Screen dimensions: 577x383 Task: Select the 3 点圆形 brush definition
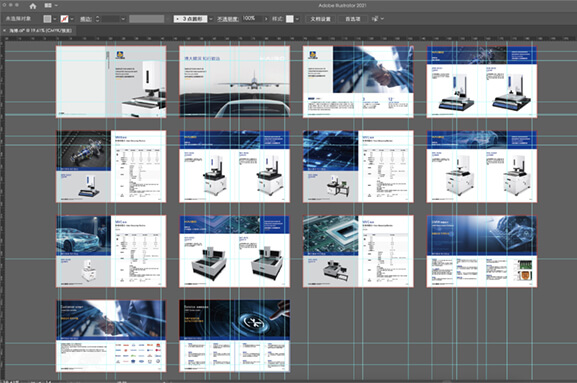[x=191, y=19]
